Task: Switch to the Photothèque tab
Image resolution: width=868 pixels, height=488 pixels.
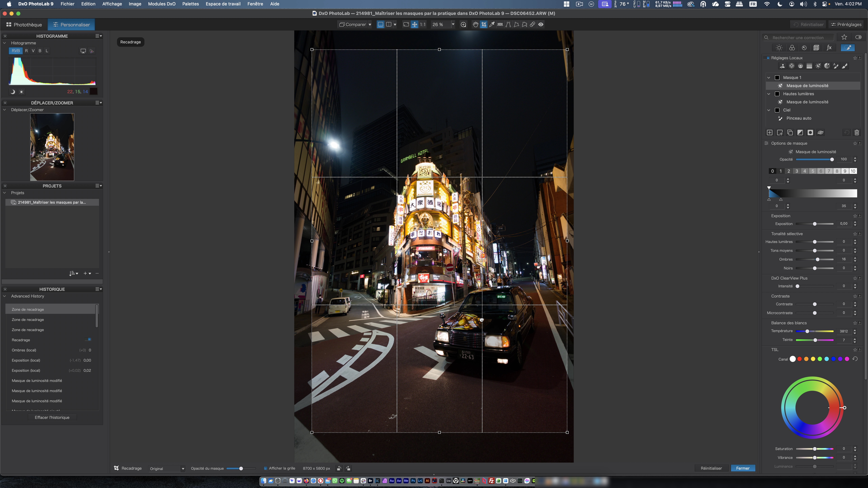Action: coord(24,25)
